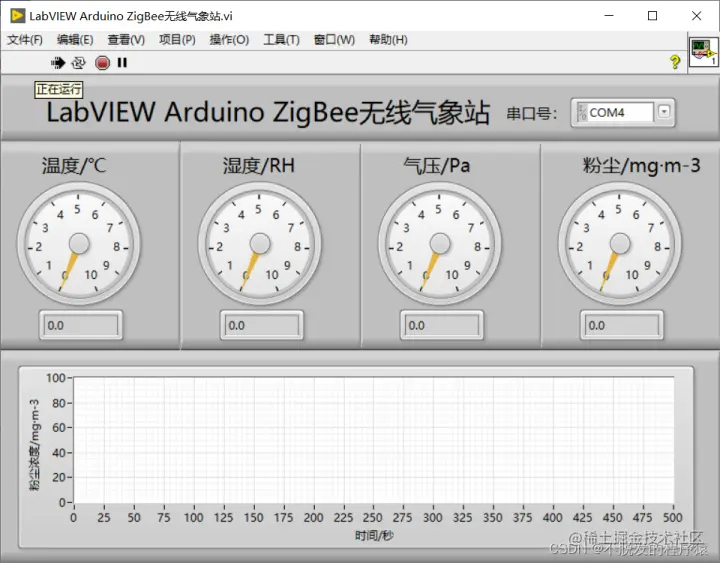720x563 pixels.
Task: Pause the running VI
Action: (x=122, y=62)
